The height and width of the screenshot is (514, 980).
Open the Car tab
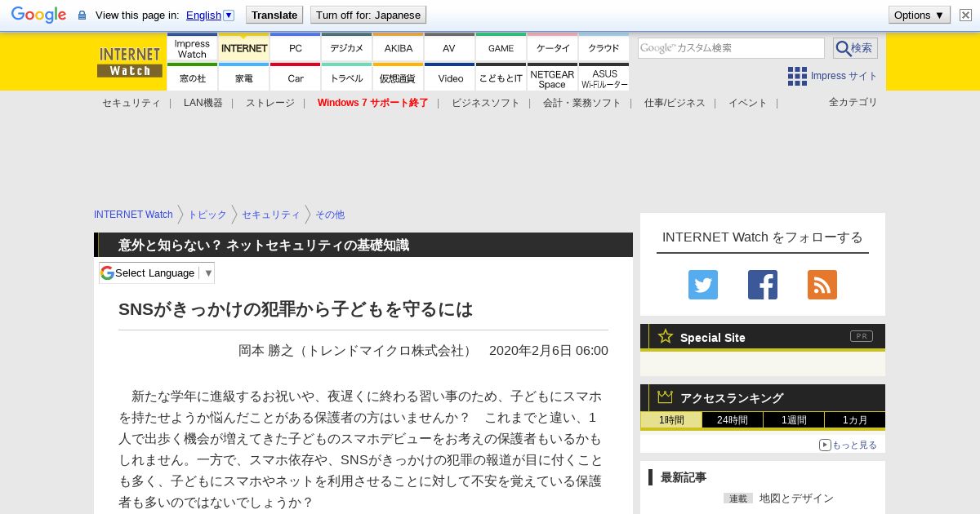[295, 78]
